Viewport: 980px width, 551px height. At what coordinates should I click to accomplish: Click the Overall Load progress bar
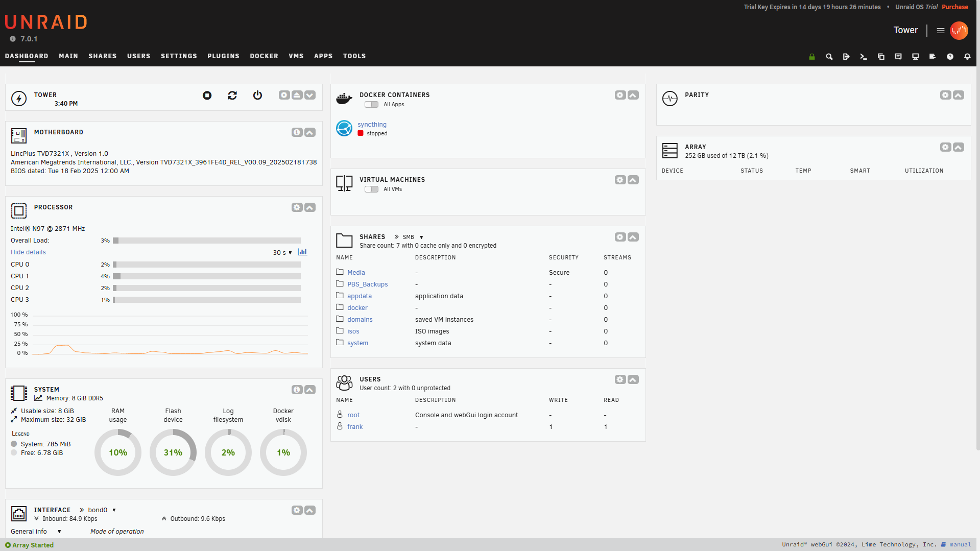(x=207, y=241)
